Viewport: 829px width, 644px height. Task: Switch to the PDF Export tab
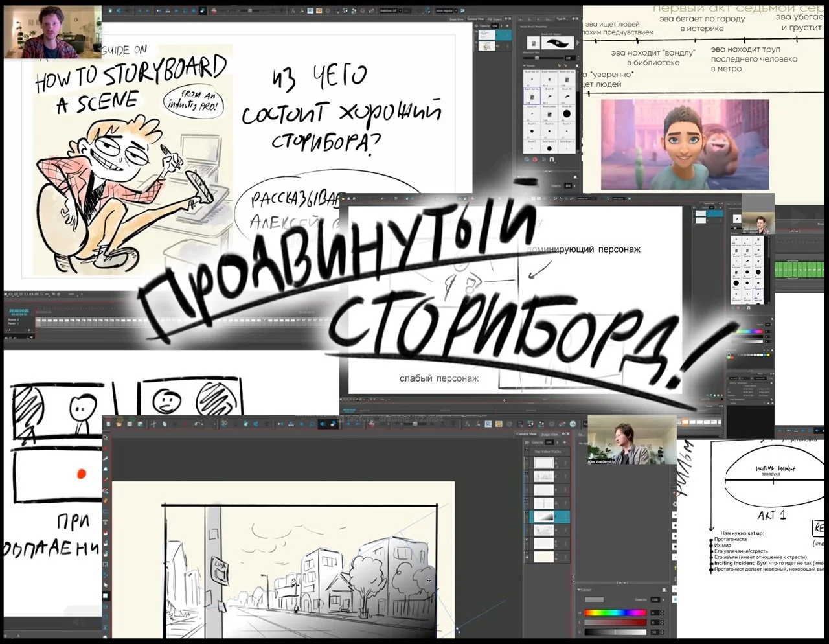(494, 19)
